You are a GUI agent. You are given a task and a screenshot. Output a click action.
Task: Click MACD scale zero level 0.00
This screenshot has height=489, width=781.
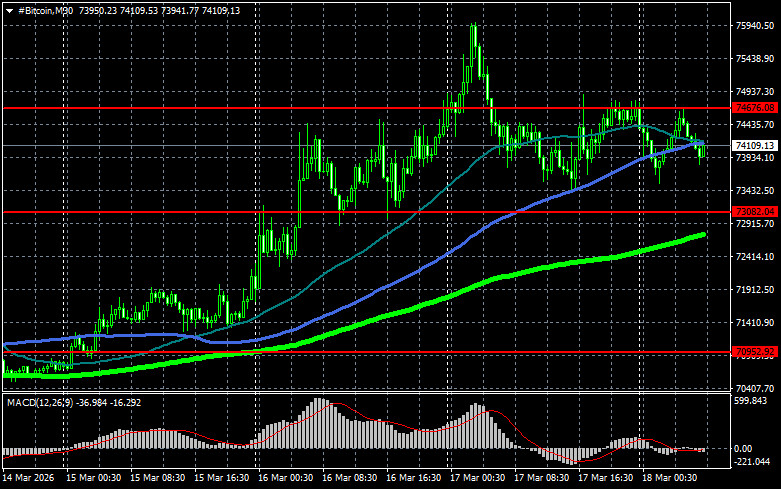coord(743,449)
